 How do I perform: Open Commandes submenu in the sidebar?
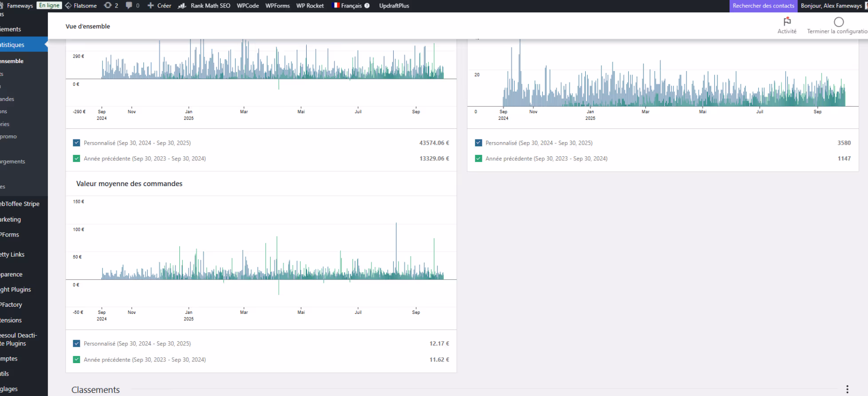tap(7, 99)
